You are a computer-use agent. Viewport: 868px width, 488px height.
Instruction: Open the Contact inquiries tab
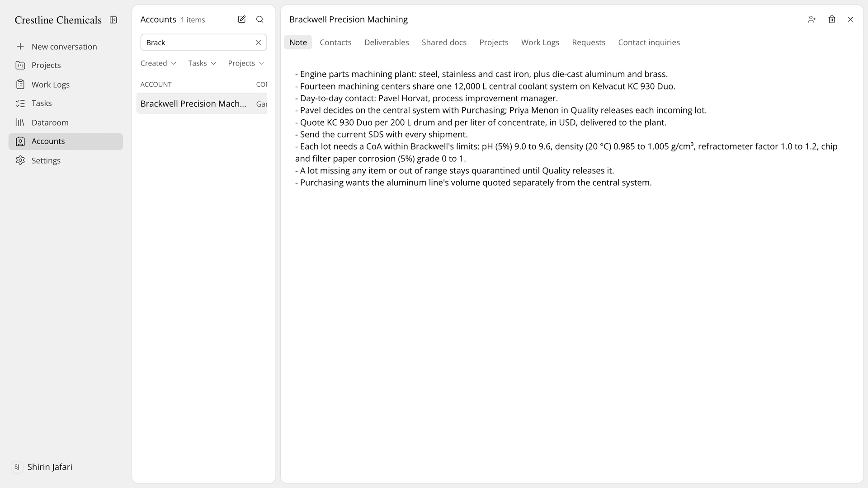649,42
